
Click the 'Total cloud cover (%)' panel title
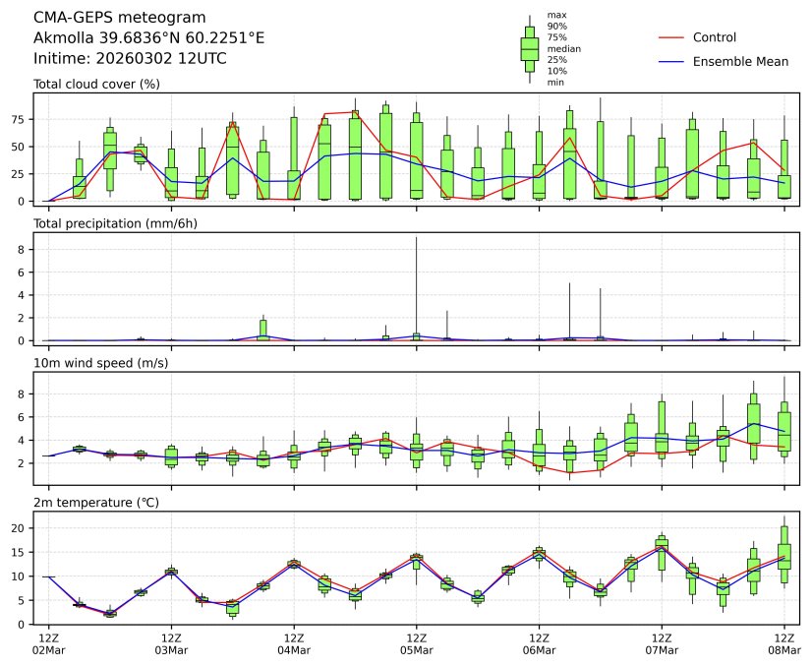tap(96, 85)
